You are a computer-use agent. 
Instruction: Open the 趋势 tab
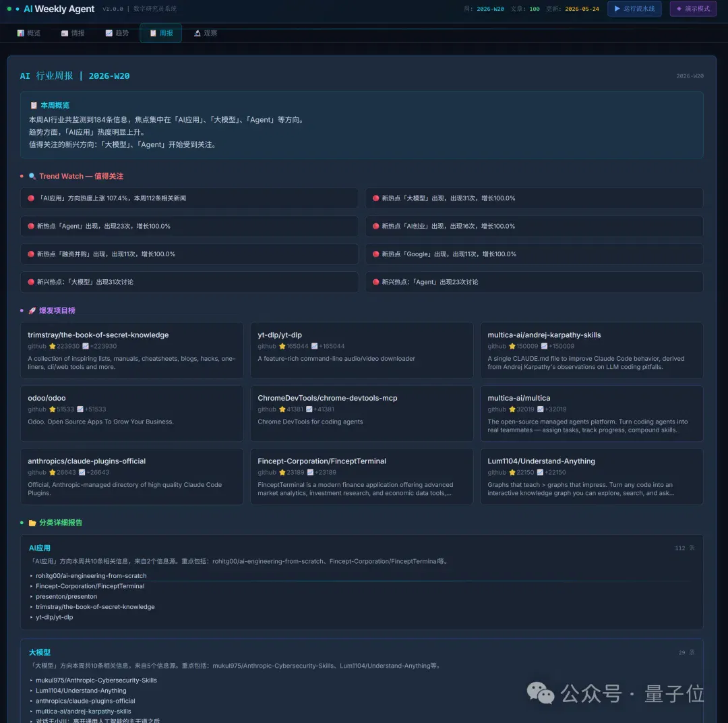pyautogui.click(x=117, y=33)
